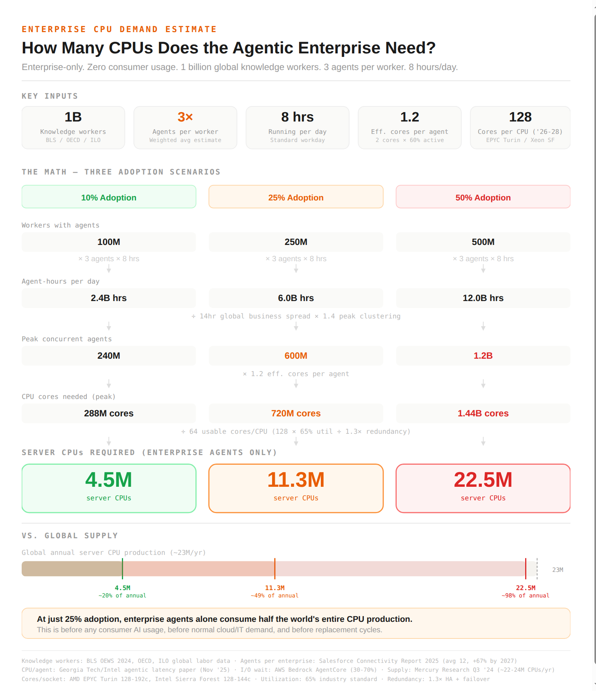The width and height of the screenshot is (596, 700).
Task: Click the Global annual server CPU production label
Action: pos(114,553)
